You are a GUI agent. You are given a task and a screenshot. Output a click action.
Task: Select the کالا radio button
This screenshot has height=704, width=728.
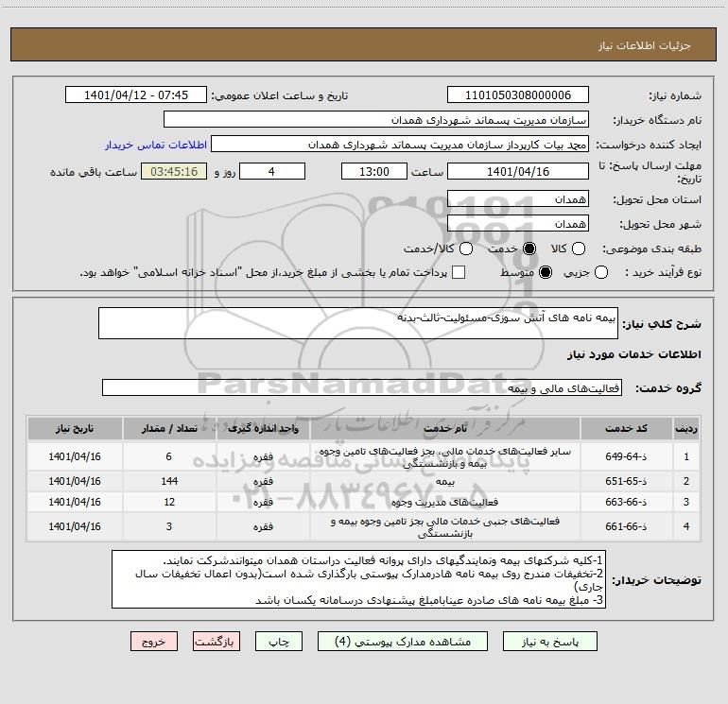(x=578, y=249)
